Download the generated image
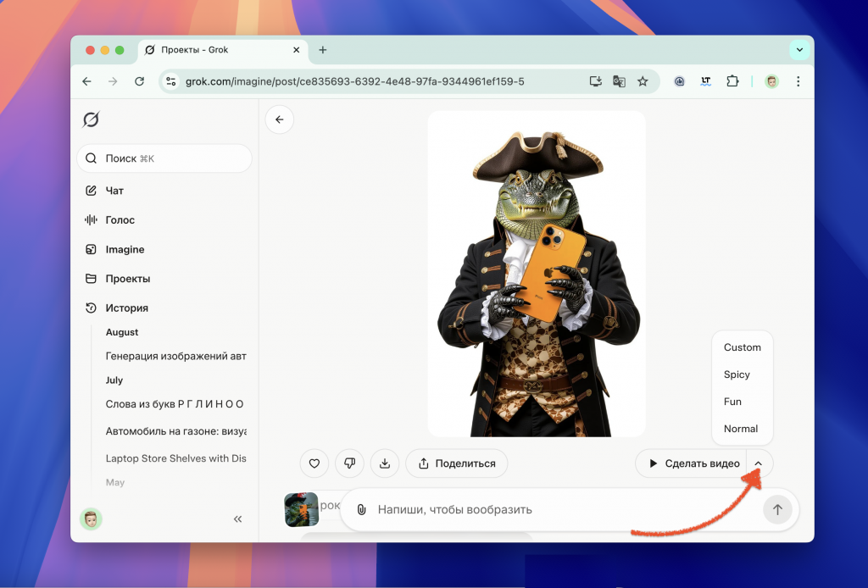The width and height of the screenshot is (868, 588). pos(385,463)
